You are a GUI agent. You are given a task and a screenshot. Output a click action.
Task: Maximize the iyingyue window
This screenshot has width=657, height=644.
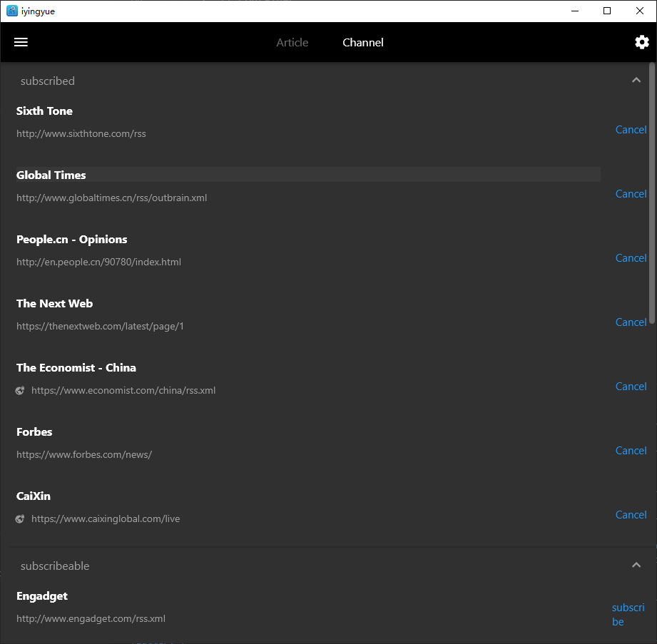607,11
